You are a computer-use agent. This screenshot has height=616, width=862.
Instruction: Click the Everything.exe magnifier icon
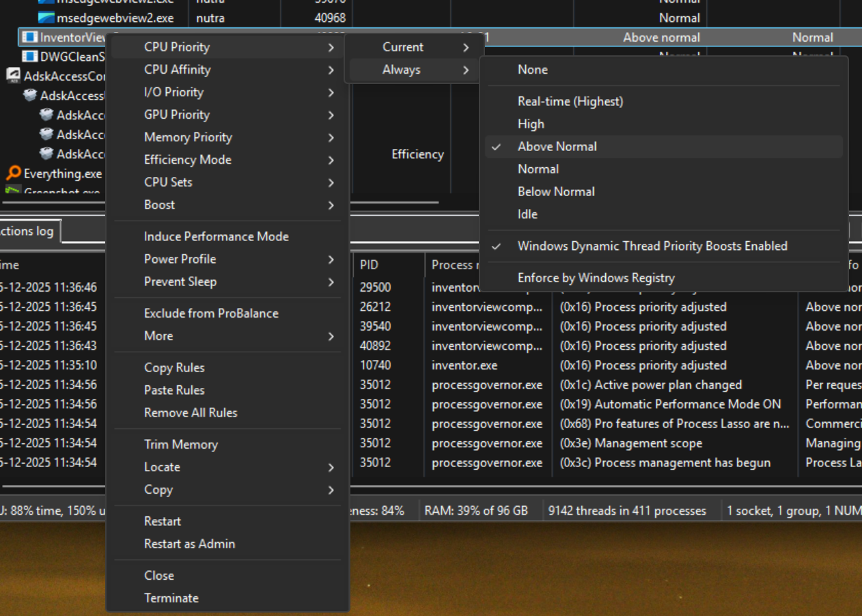(x=13, y=173)
